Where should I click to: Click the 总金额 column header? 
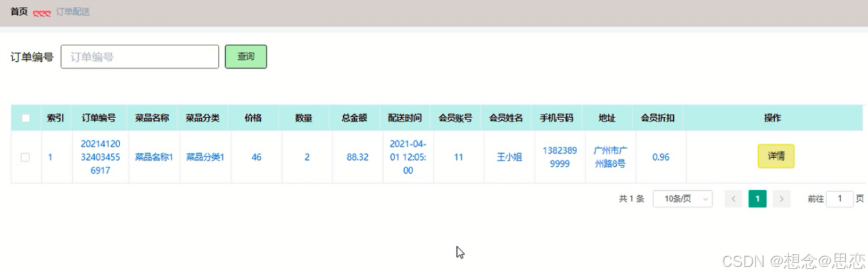(355, 118)
